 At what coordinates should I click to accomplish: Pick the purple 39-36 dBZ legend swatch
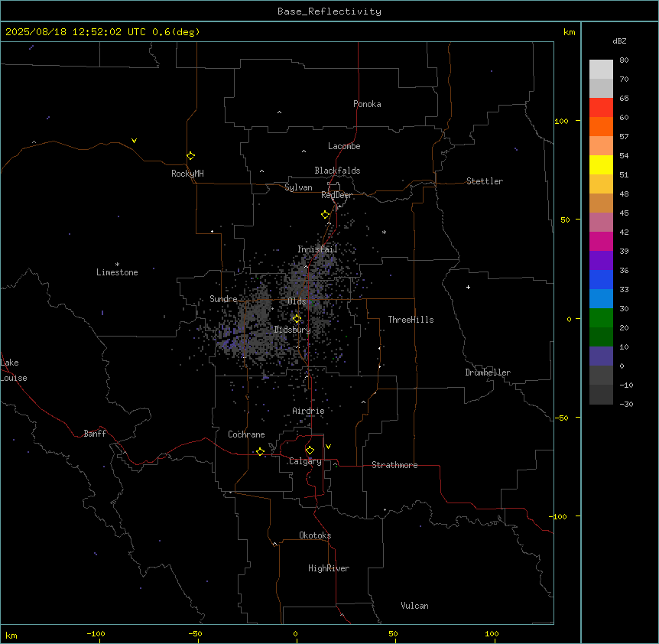tap(601, 260)
